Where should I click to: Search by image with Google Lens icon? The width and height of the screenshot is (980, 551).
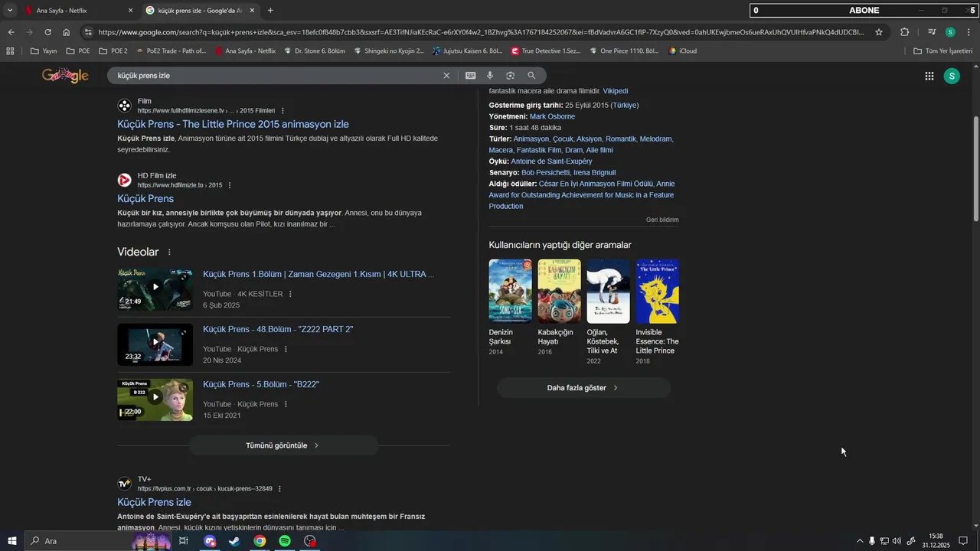coord(510,76)
